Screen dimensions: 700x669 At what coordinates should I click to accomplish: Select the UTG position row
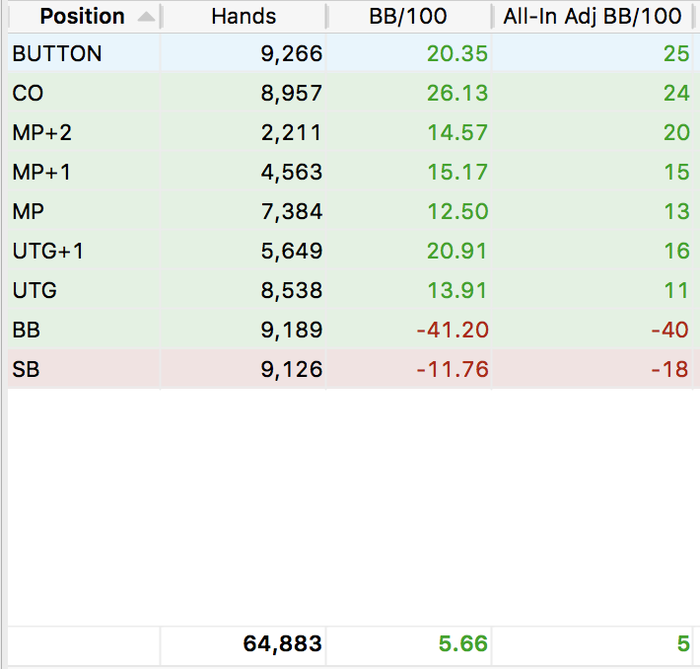click(350, 290)
